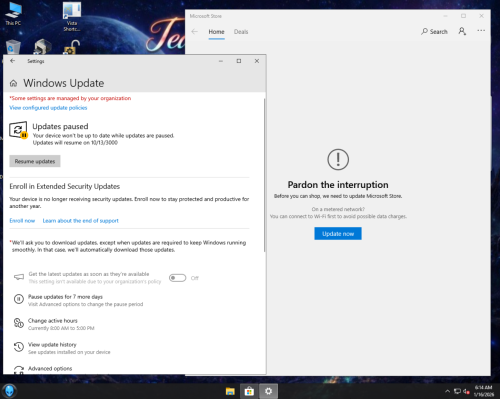Image resolution: width=500 pixels, height=399 pixels.
Task: Open Recycle Bin on the desktop
Action: 13,47
